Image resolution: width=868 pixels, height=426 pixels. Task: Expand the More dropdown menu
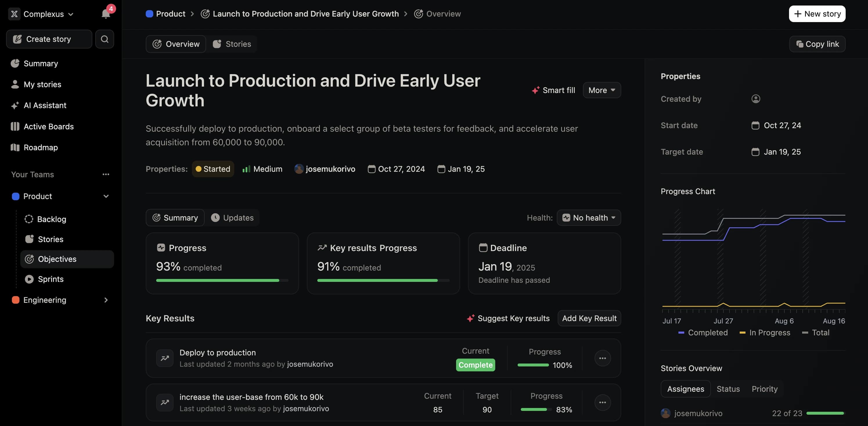coord(602,90)
